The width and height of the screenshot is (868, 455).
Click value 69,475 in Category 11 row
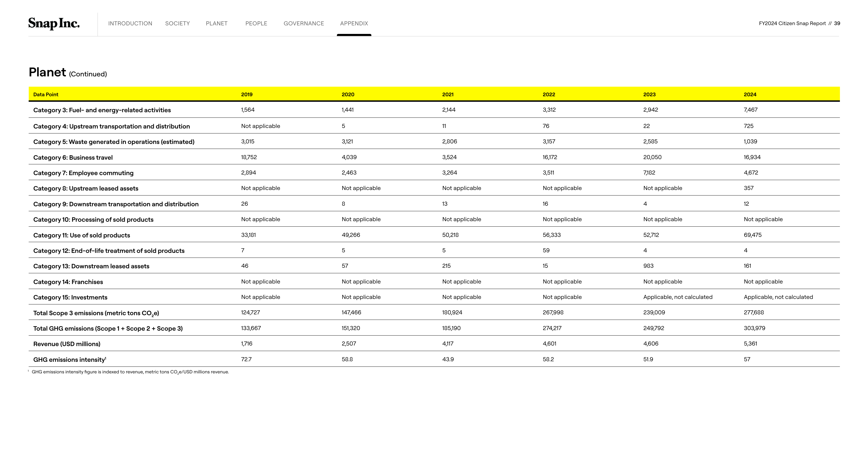[753, 235]
